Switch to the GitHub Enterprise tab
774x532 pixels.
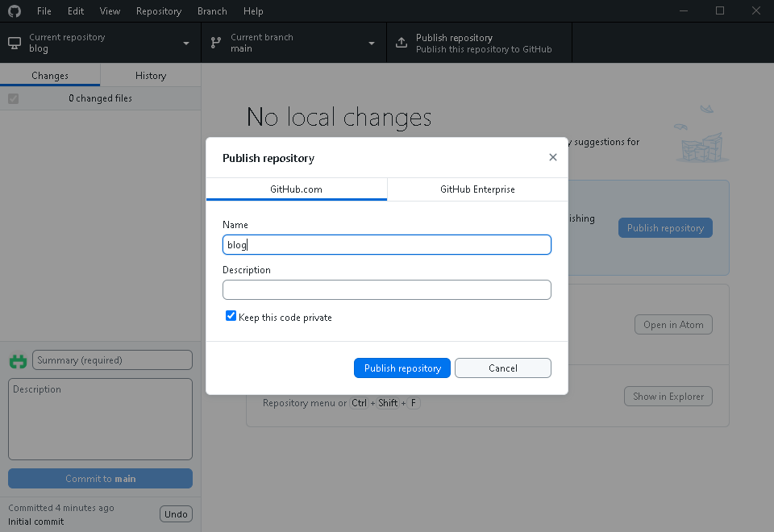click(x=477, y=189)
